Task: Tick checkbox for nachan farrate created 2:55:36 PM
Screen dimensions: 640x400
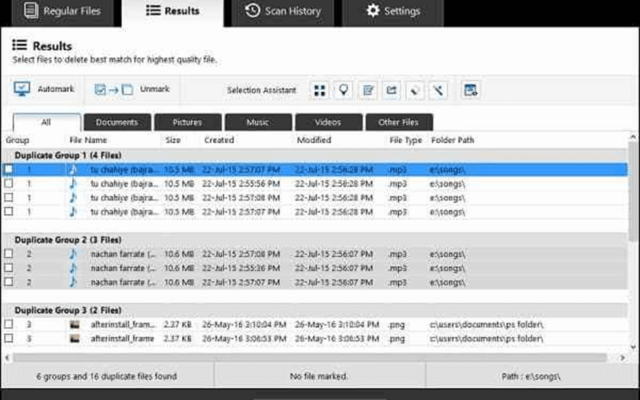Action: pyautogui.click(x=9, y=268)
